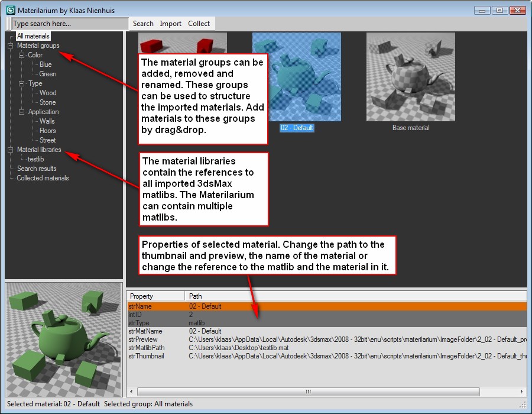Click the left arrow of horizontal scrollbar
The width and height of the screenshot is (532, 414).
pos(132,392)
